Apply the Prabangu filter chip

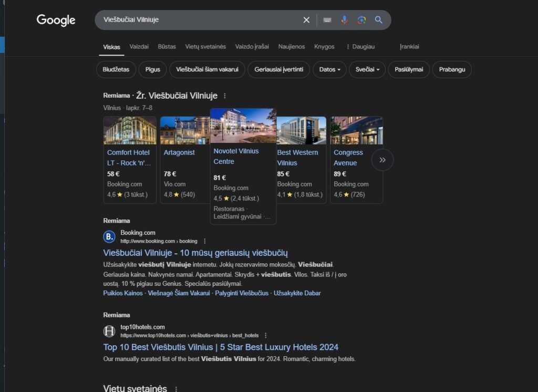coord(452,70)
